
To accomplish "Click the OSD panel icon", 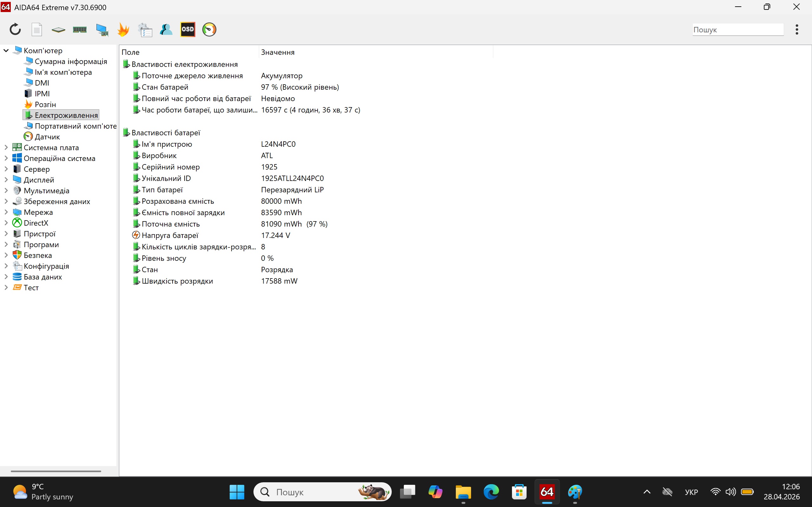I will (x=188, y=29).
